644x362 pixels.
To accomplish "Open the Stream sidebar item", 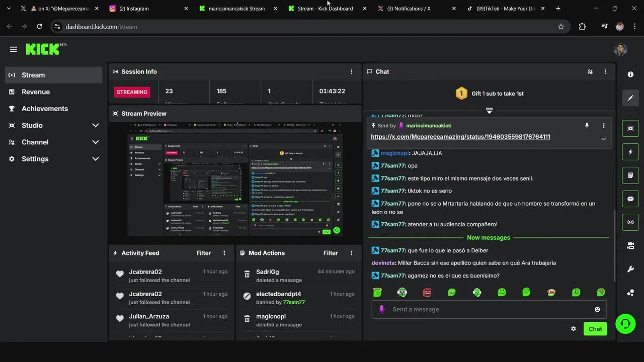I will pyautogui.click(x=54, y=75).
